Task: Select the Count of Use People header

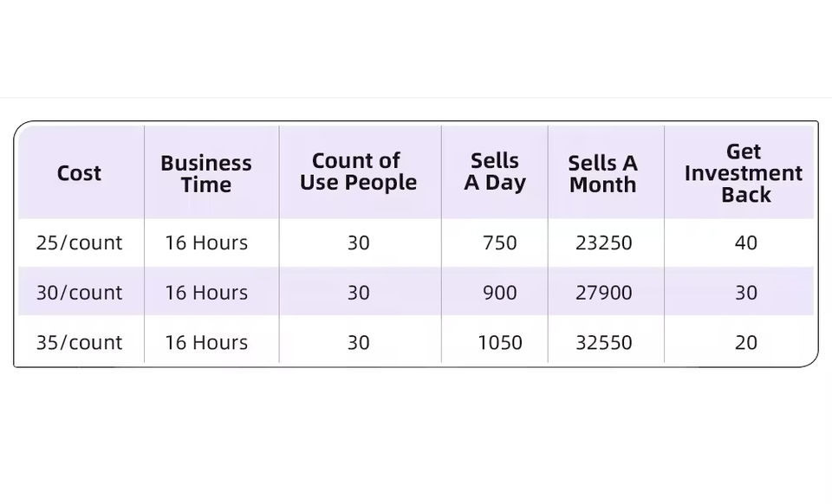Action: coord(358,171)
